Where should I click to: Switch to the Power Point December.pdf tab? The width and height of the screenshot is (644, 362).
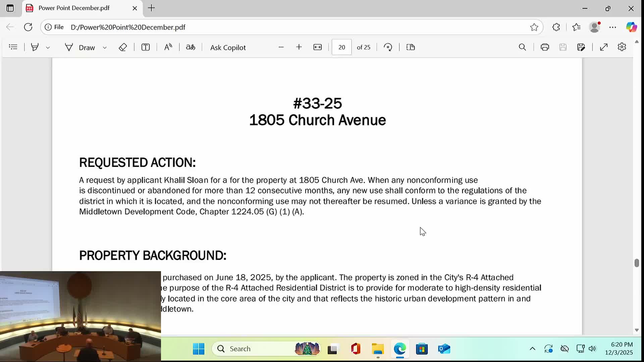point(74,8)
